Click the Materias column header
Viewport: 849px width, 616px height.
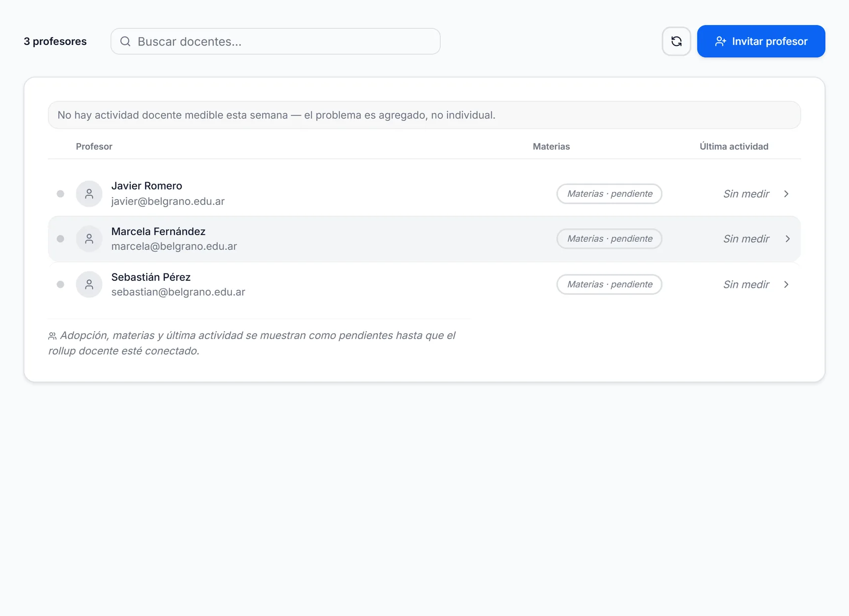551,147
